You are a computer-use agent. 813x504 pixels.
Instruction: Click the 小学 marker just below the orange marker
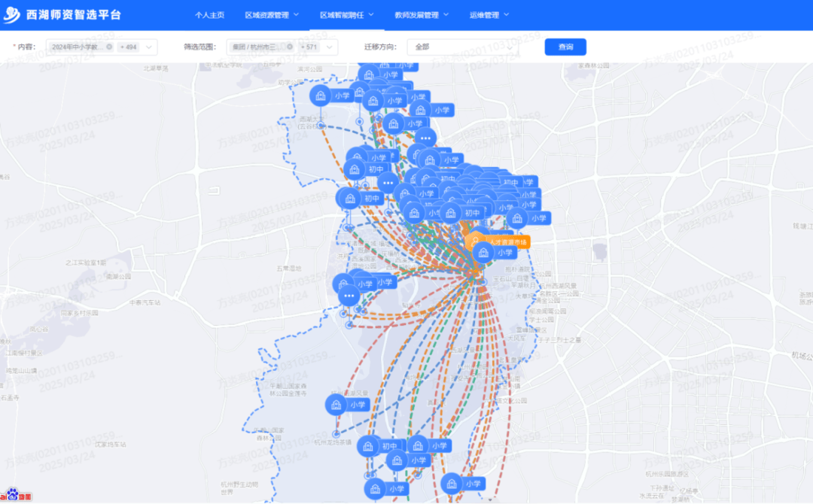click(x=495, y=253)
